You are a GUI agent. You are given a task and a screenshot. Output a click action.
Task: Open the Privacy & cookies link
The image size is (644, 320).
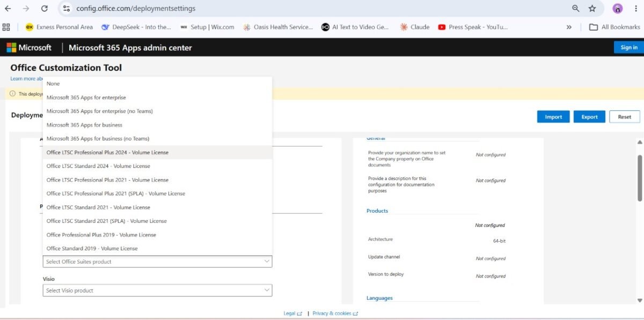tap(335, 314)
